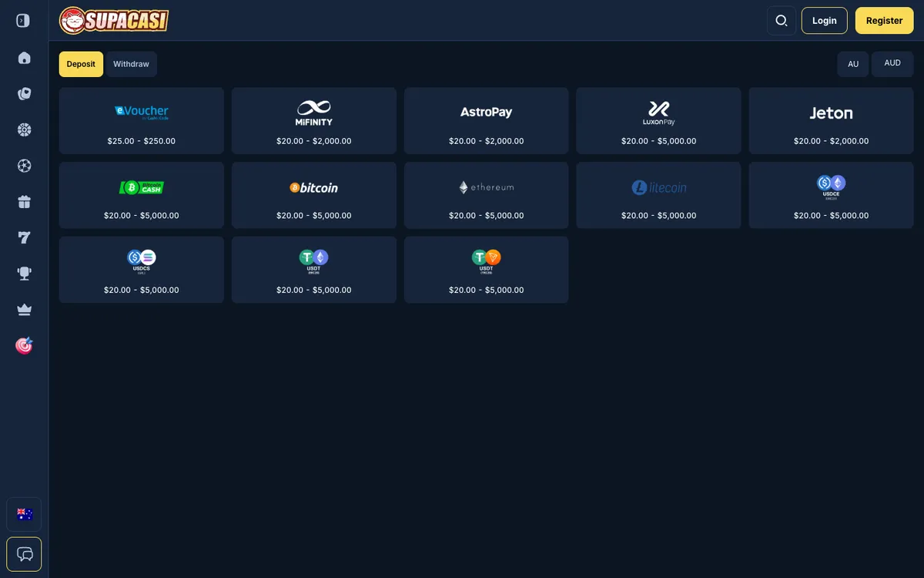Choose the eVoucher payment method
The width and height of the screenshot is (924, 578).
click(x=142, y=120)
